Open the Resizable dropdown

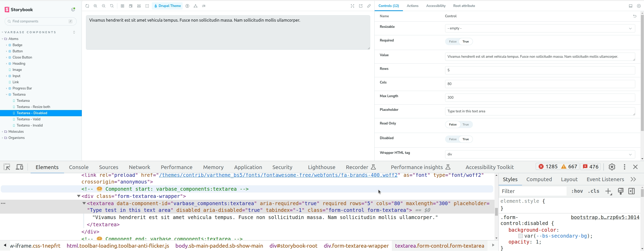(540, 28)
